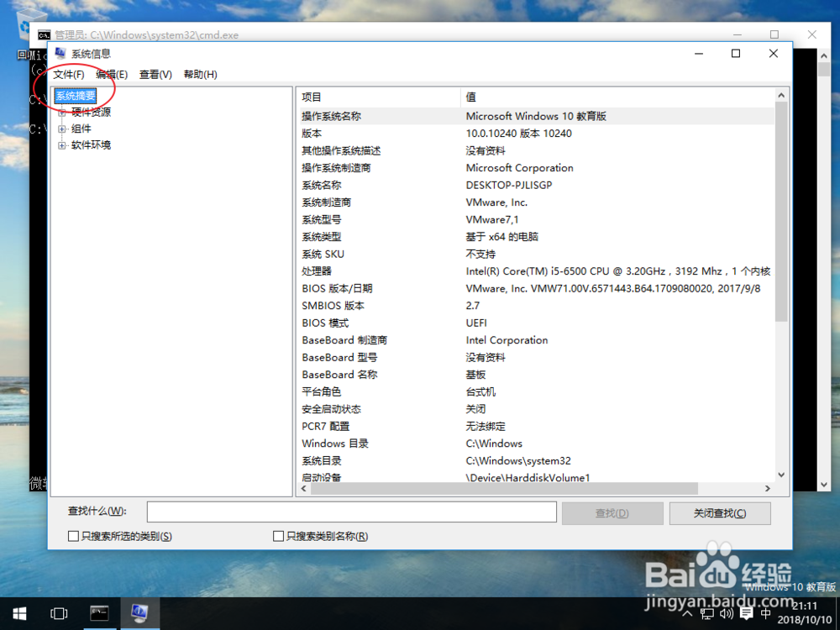Viewport: 840px width, 630px height.
Task: Select the BaseBoard 型号 row
Action: [x=536, y=357]
